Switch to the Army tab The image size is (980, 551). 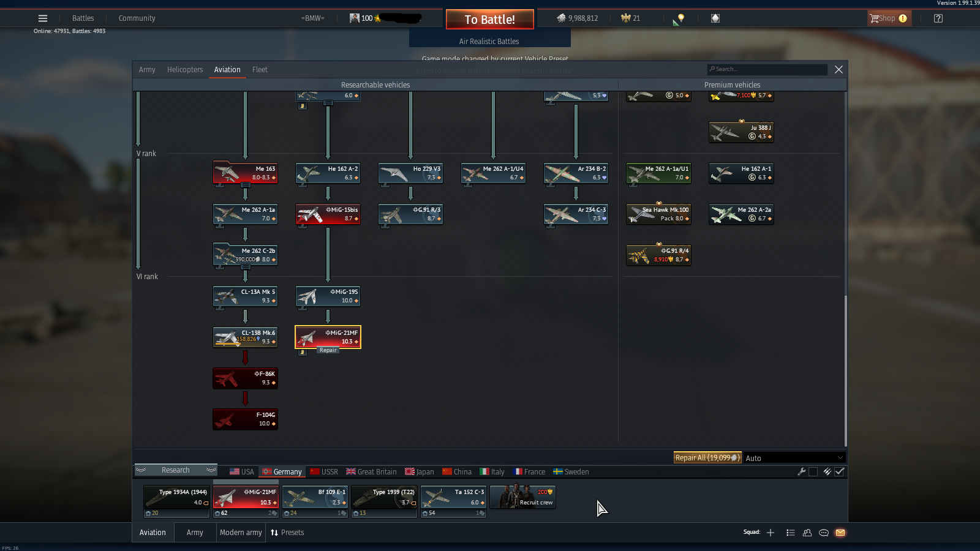[x=147, y=70]
